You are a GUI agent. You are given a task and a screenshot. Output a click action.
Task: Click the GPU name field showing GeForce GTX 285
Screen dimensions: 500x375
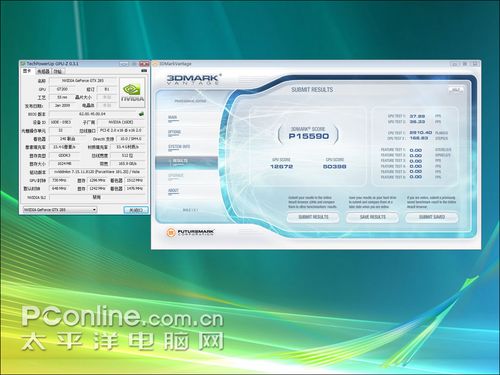tap(83, 81)
